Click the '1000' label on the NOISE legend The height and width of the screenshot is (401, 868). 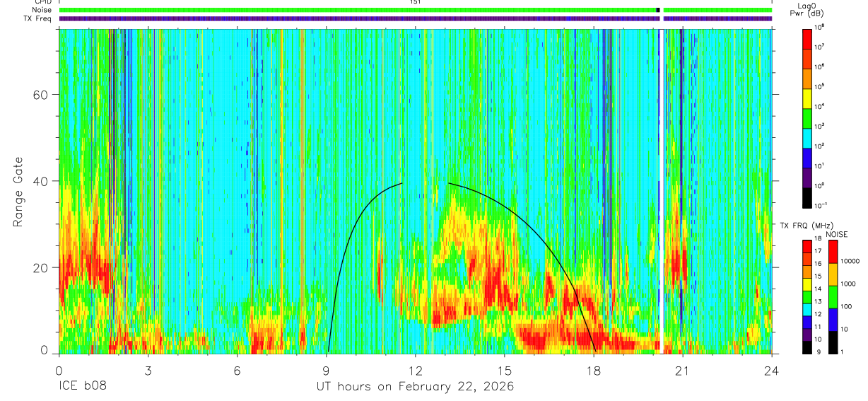tap(848, 284)
